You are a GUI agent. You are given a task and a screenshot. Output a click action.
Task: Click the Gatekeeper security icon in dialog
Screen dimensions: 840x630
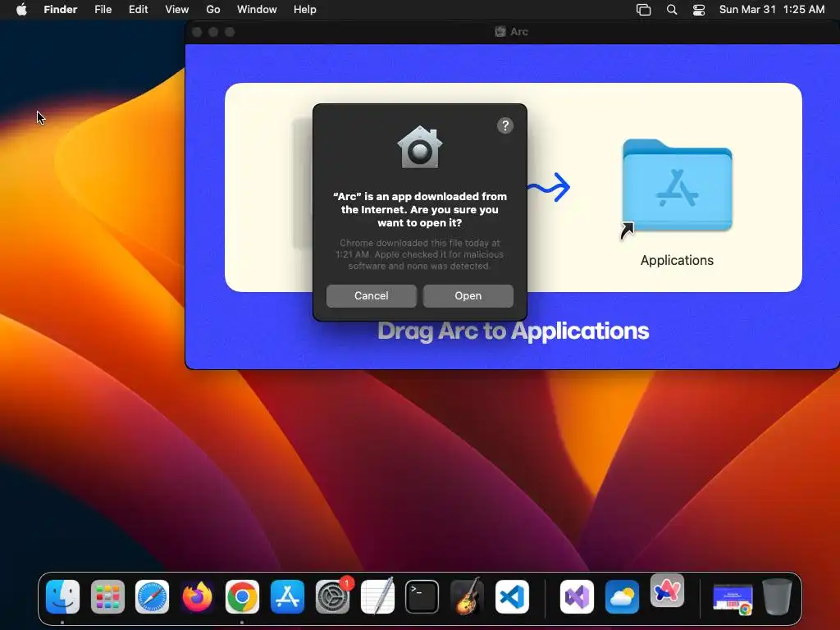(x=419, y=148)
